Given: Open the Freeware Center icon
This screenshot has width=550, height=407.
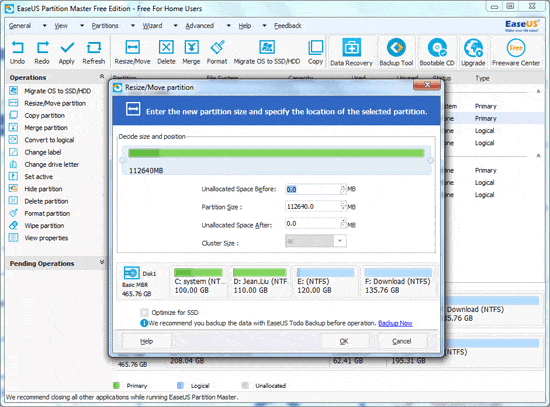Looking at the screenshot, I should (x=516, y=52).
